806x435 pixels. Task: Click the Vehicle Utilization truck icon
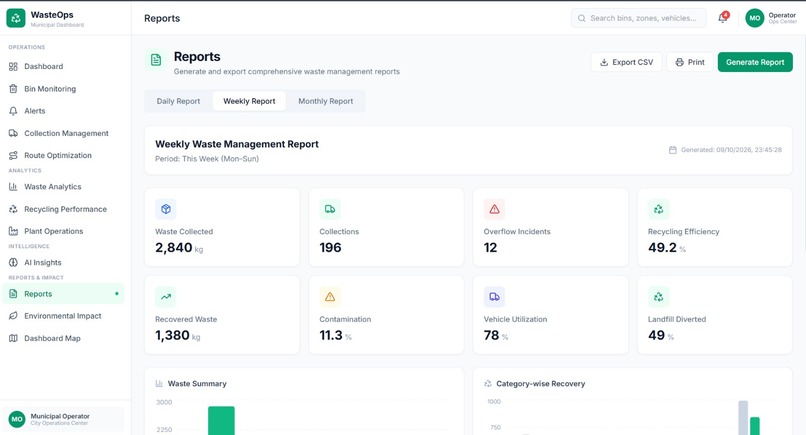pos(494,297)
